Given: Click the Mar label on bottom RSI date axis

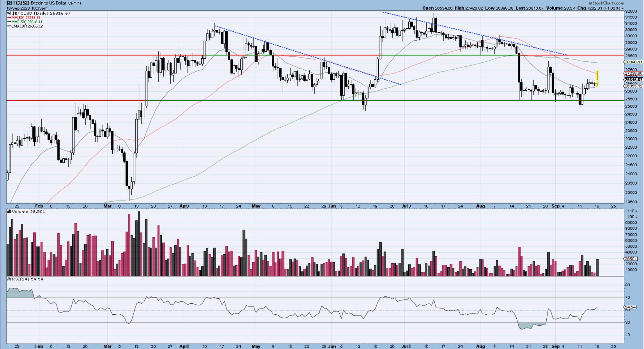Looking at the screenshot, I should coord(107,346).
